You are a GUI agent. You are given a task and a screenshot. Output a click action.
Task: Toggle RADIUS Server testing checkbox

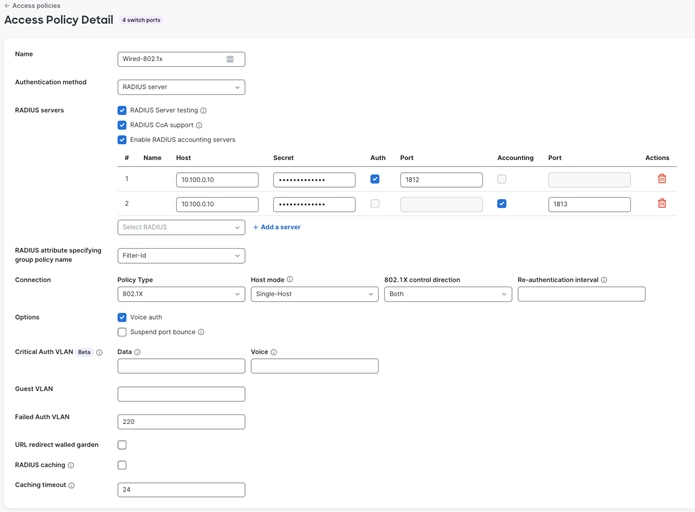[x=122, y=110]
